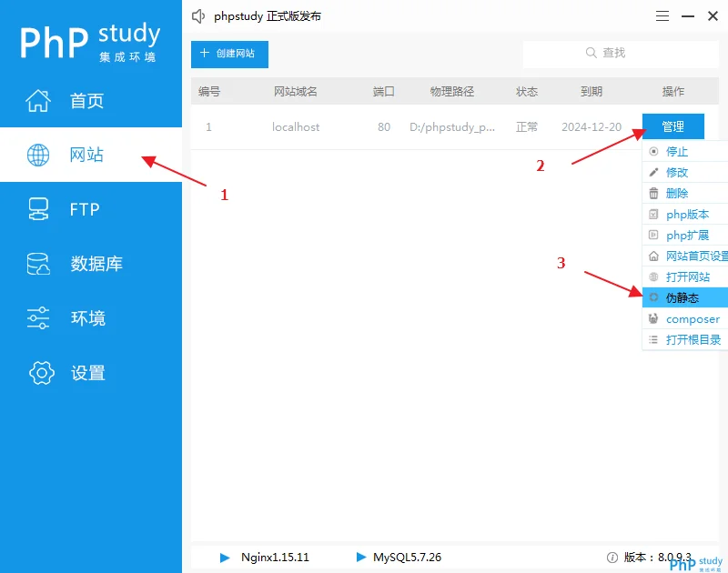Go to the 数据库 database section

[90, 264]
